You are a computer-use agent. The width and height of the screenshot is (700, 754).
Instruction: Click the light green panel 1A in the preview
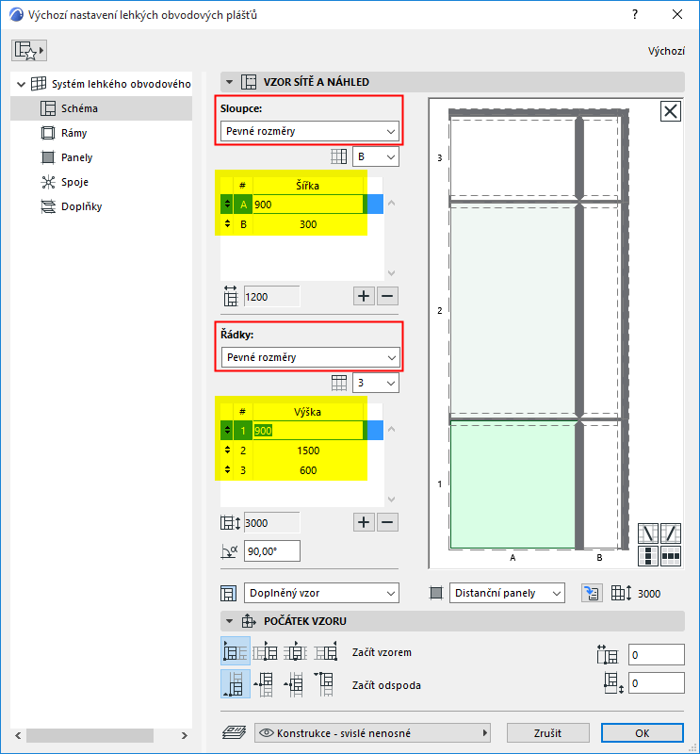coord(513,484)
